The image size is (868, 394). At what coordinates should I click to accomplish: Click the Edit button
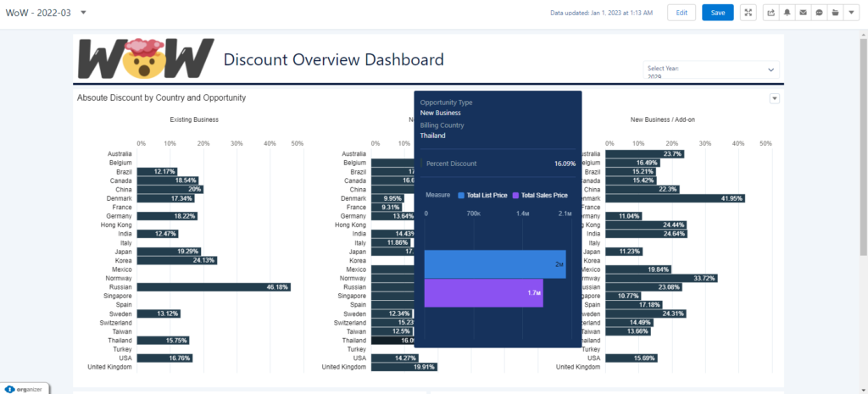[x=682, y=13]
